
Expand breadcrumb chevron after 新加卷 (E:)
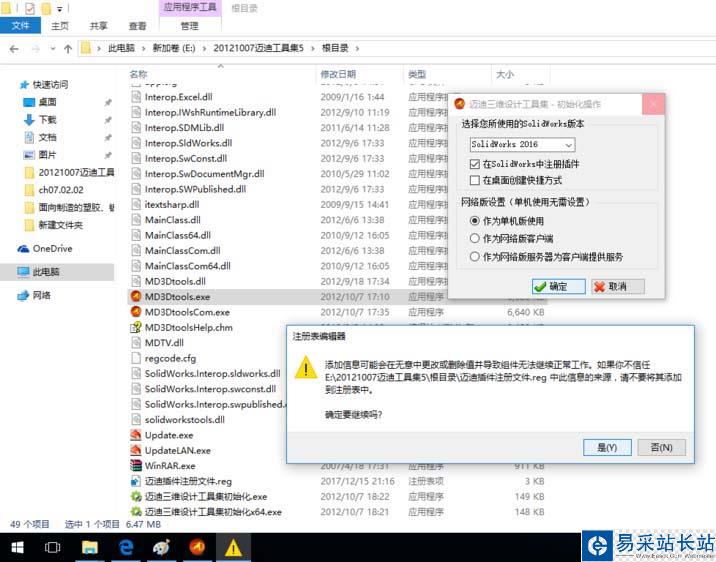(204, 48)
